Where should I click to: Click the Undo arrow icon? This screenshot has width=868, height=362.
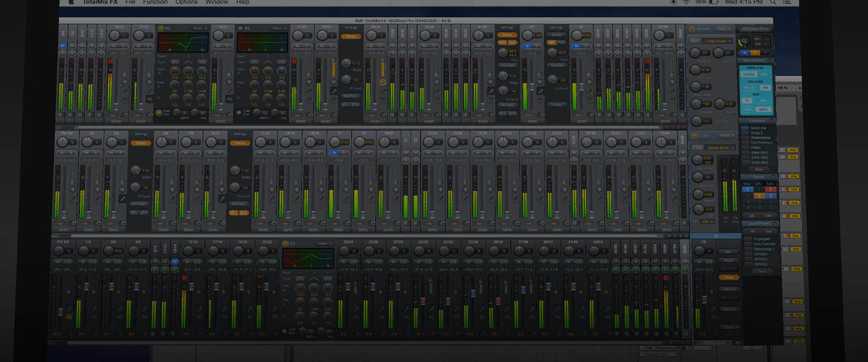[x=758, y=42]
